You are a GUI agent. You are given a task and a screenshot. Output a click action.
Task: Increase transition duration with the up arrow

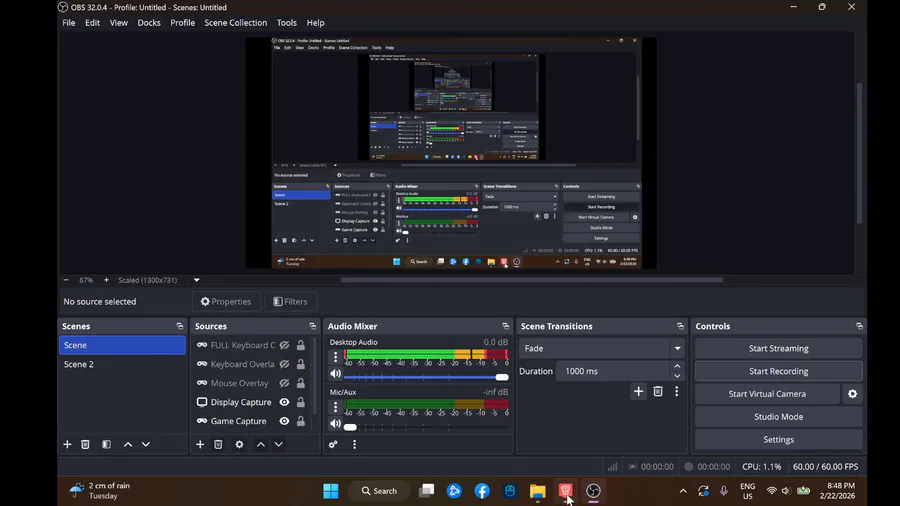coord(677,366)
